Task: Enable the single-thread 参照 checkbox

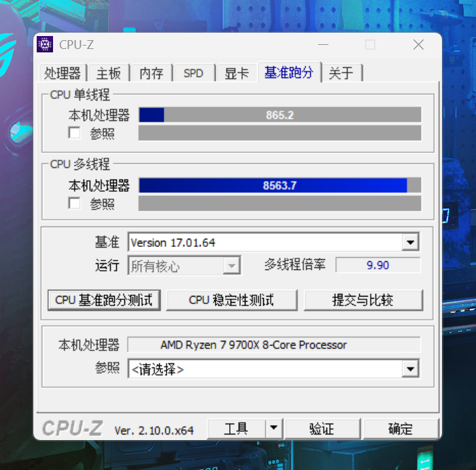Action: 74,133
